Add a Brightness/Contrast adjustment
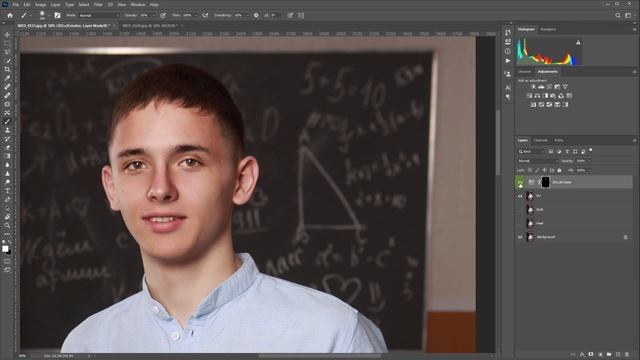 click(533, 87)
